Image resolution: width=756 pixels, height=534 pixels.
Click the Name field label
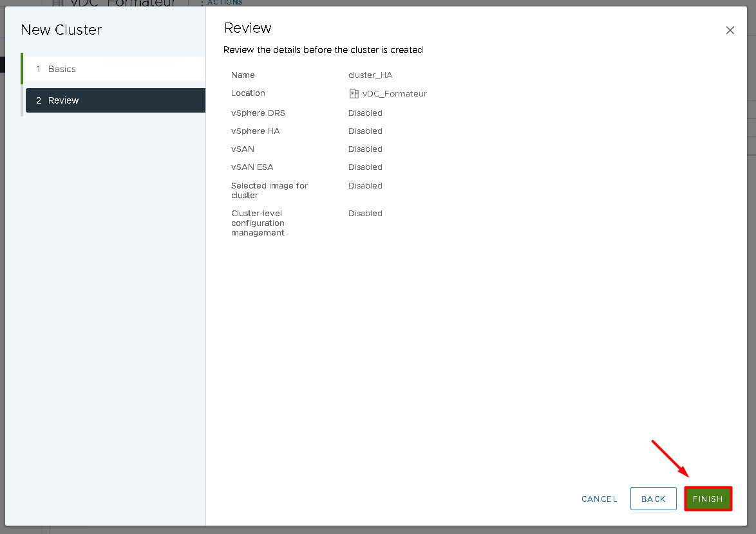point(243,75)
